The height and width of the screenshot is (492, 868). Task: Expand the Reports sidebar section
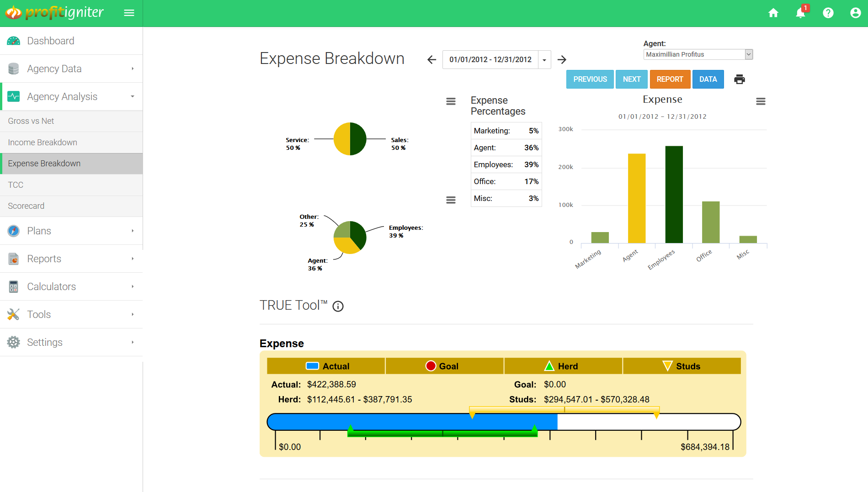click(x=71, y=259)
